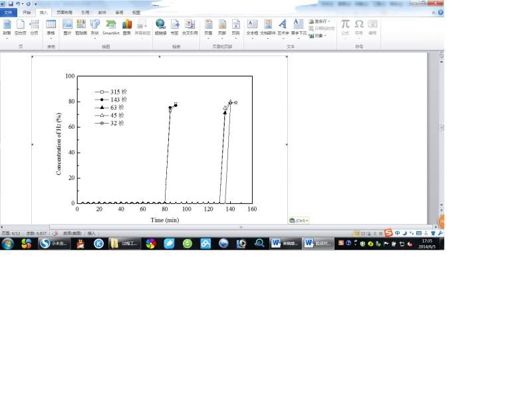The height and width of the screenshot is (398, 532).
Task: Insert a Text Box (文本框)
Action: click(x=252, y=27)
